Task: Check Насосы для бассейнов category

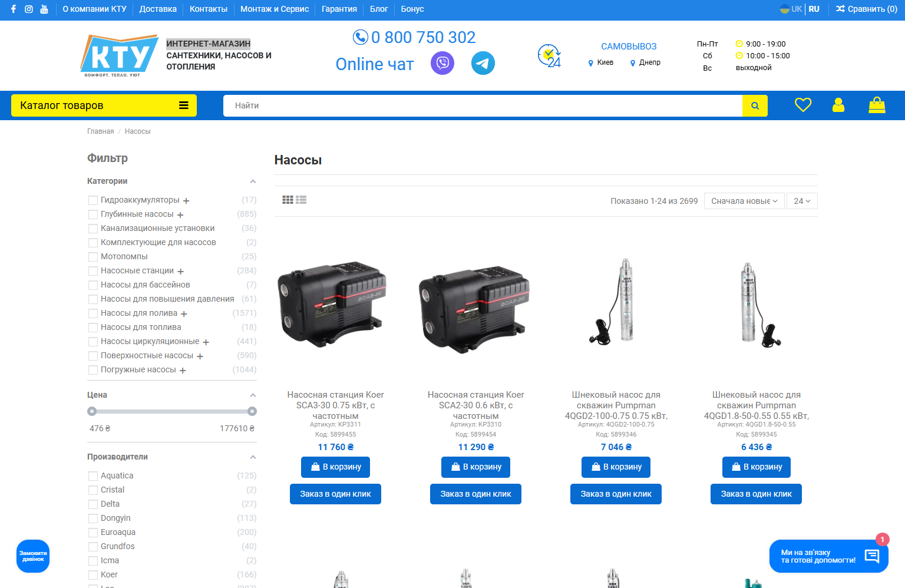Action: 93,285
